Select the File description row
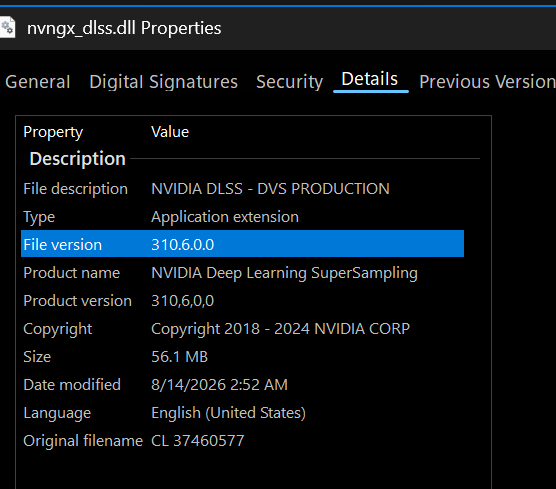The height and width of the screenshot is (489, 556). click(243, 189)
